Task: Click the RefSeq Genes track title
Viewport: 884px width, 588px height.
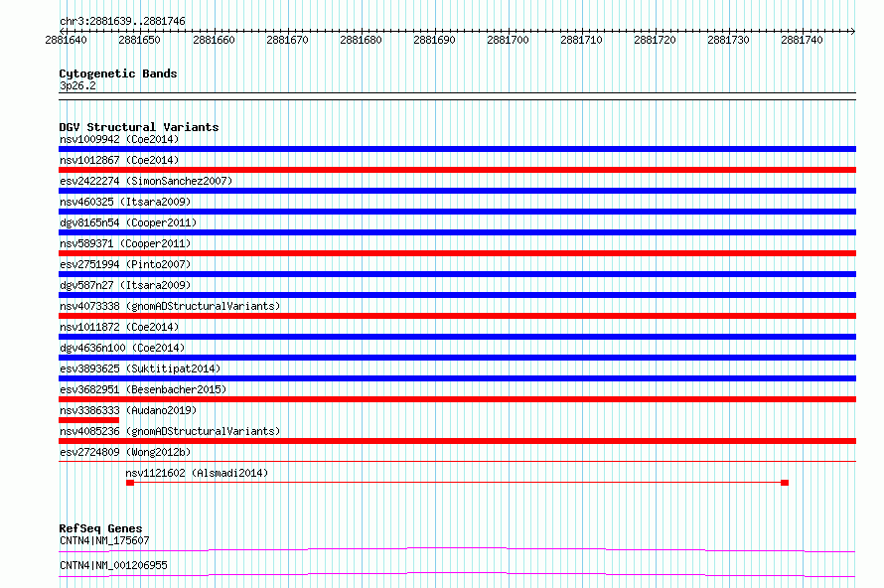Action: [100, 528]
